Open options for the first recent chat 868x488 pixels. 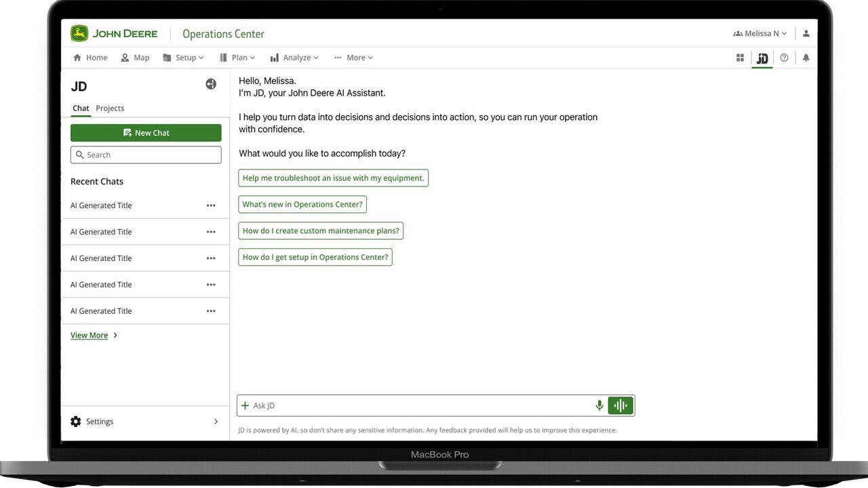point(211,205)
